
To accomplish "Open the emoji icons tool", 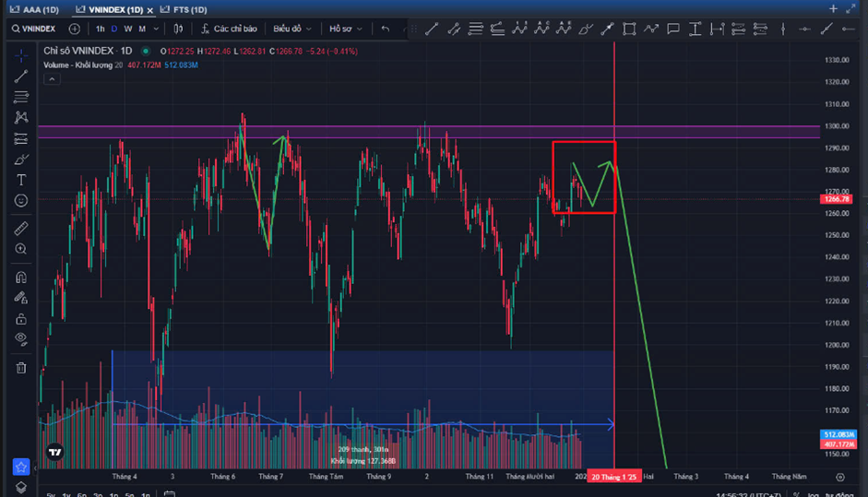I will (21, 200).
